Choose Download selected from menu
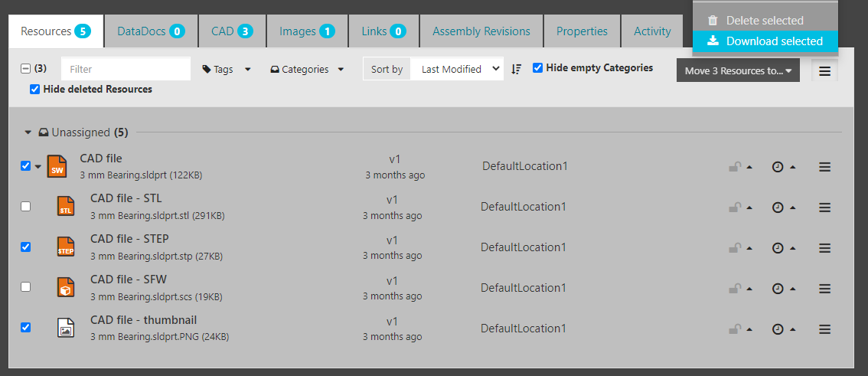This screenshot has height=376, width=868. click(x=765, y=41)
